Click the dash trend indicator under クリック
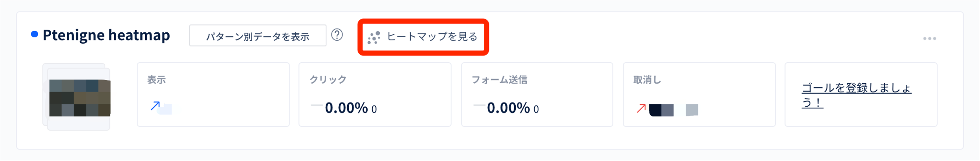This screenshot has width=980, height=161. (x=316, y=105)
